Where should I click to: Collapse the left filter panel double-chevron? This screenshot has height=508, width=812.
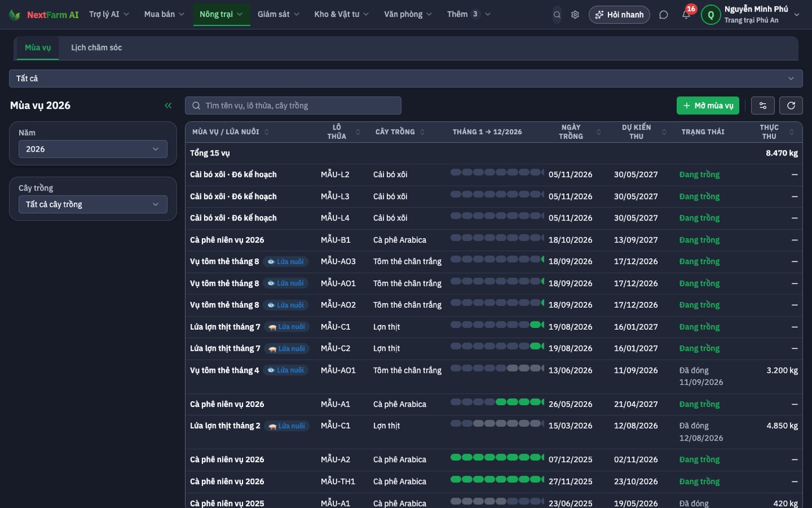168,105
